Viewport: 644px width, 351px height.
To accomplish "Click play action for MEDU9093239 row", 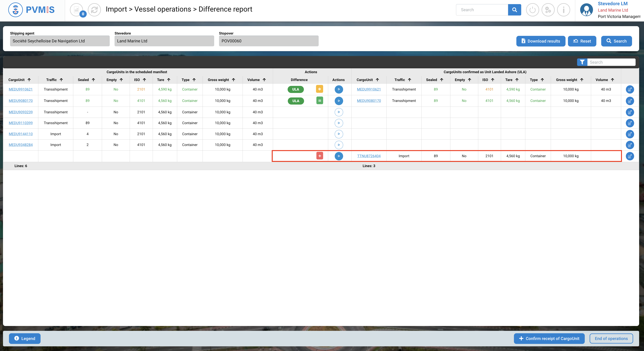I will click(x=338, y=112).
